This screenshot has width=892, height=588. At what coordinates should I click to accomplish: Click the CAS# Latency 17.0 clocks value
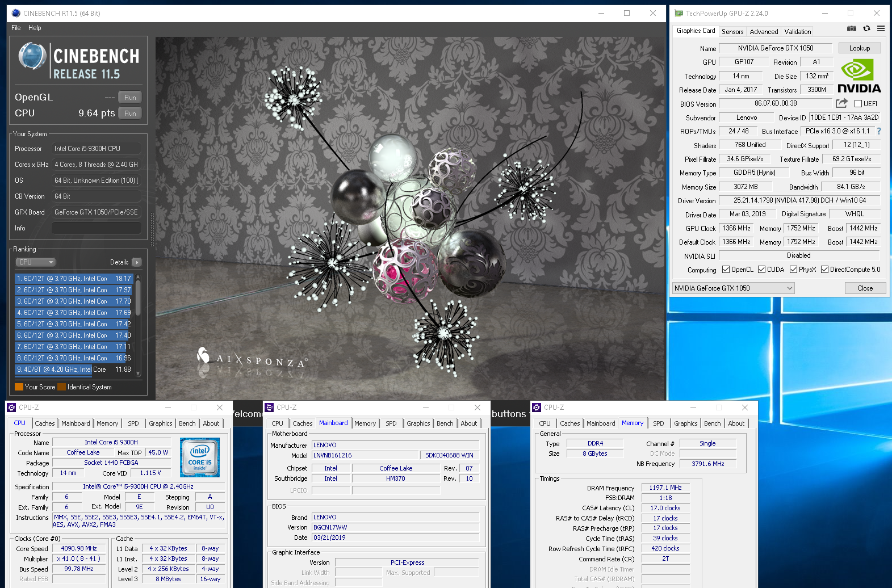[665, 509]
